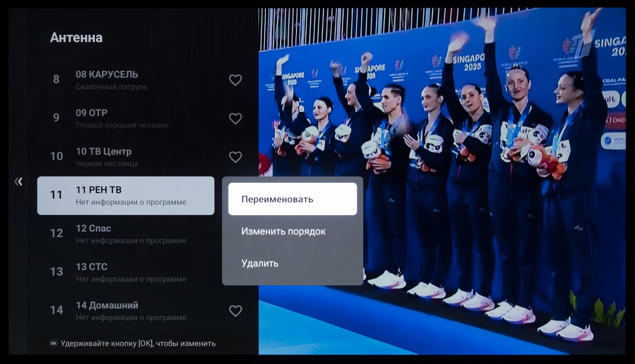Select Переименовать in context menu
The image size is (635, 364).
292,199
